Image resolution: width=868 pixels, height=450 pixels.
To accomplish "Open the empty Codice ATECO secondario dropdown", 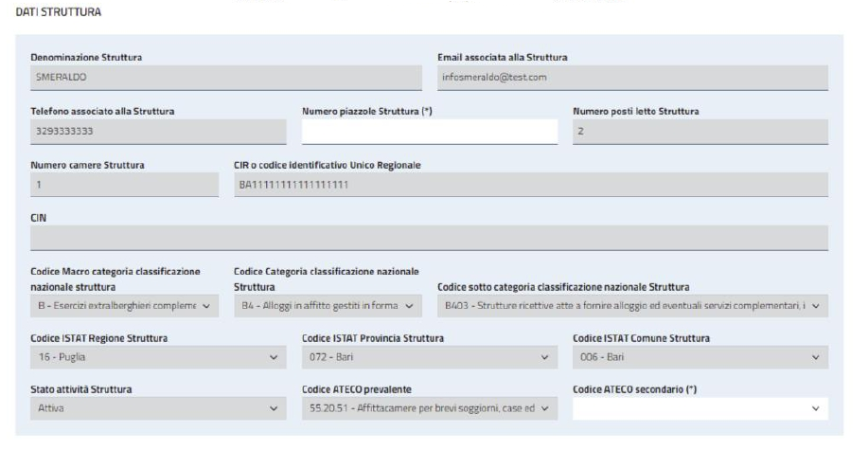I will (700, 408).
